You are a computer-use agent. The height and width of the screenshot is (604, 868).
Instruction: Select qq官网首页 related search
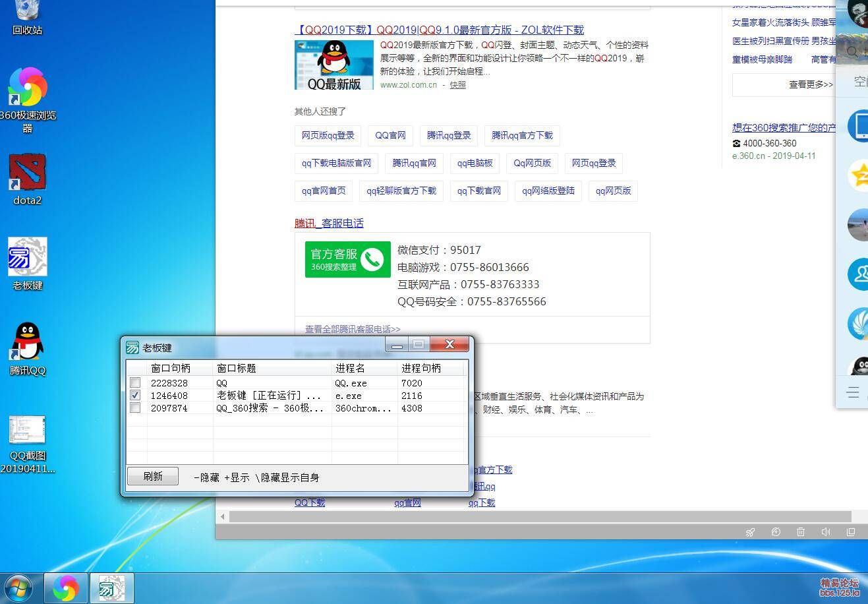point(324,191)
